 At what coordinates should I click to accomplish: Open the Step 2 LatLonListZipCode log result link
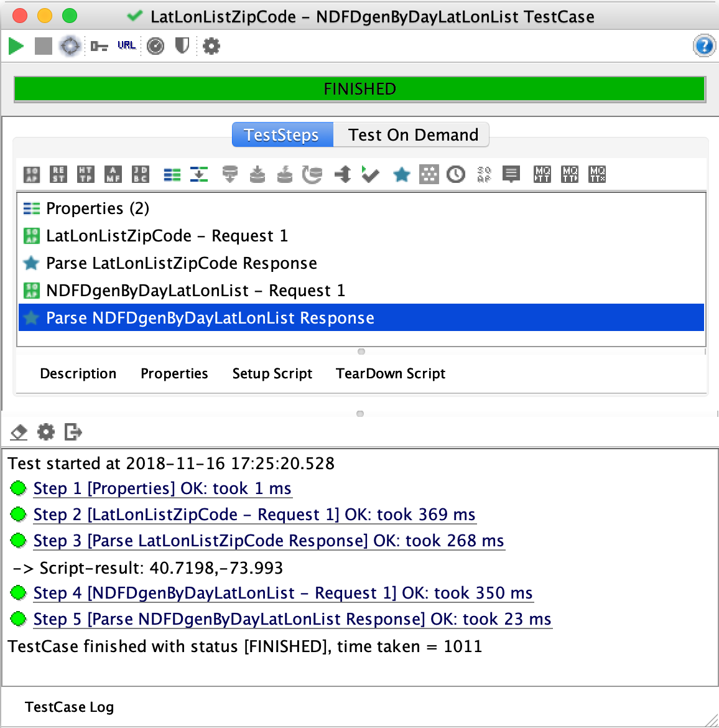tap(254, 515)
